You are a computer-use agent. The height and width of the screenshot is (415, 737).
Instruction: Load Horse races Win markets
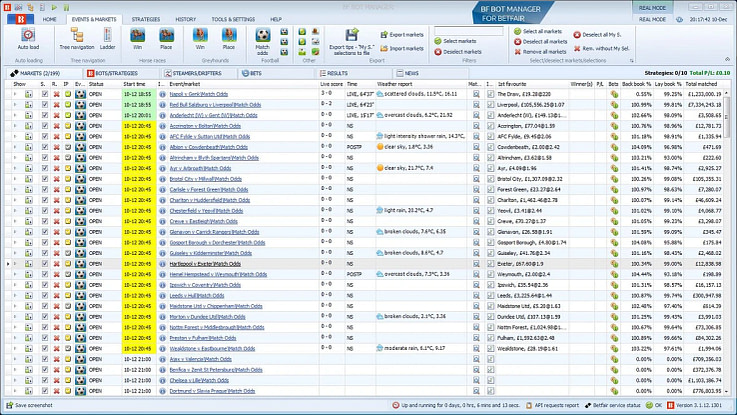137,39
